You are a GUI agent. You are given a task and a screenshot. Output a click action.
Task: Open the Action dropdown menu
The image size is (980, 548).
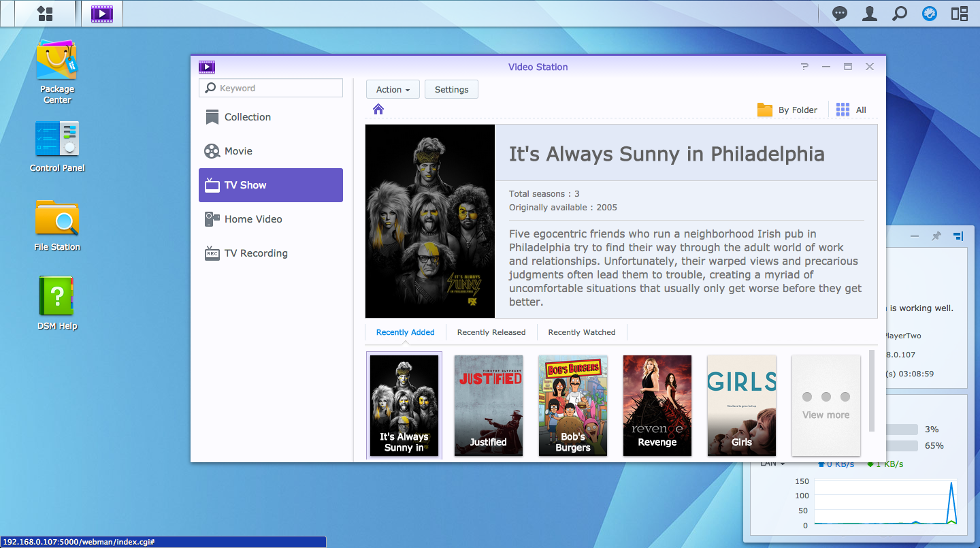click(x=393, y=89)
